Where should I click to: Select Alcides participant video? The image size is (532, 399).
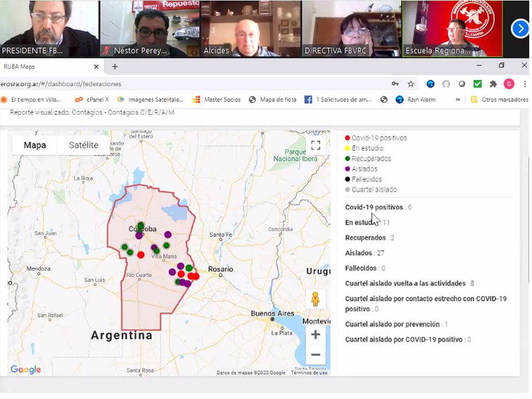pos(250,28)
